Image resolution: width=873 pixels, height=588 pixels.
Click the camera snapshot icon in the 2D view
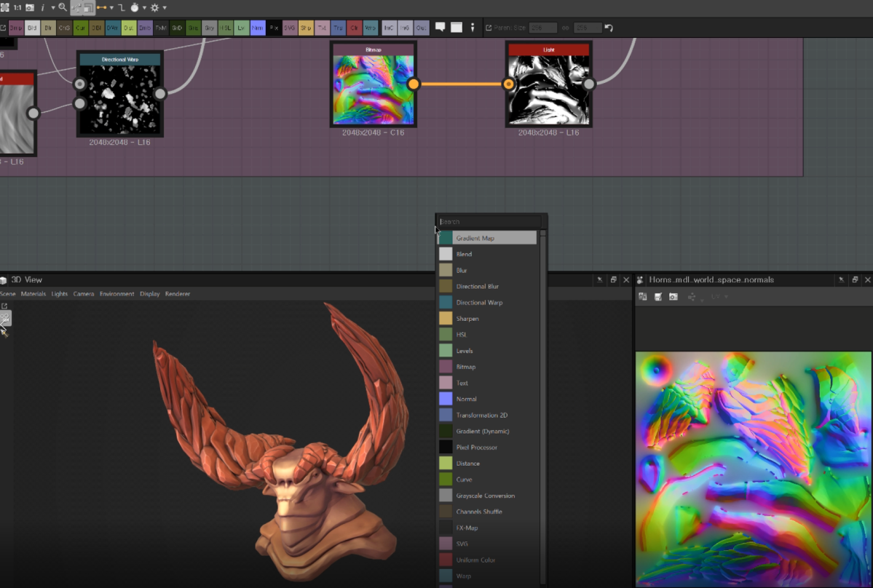pos(673,296)
